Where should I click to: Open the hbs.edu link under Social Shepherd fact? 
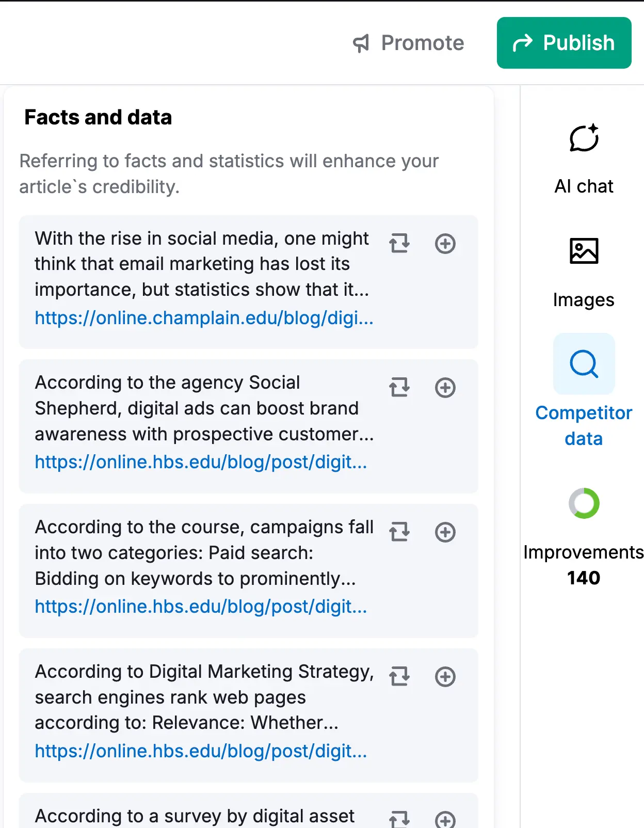201,462
